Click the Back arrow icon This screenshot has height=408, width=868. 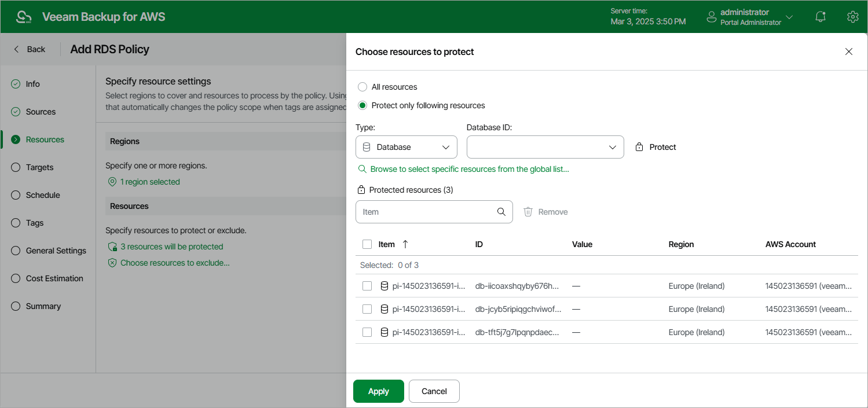pyautogui.click(x=16, y=49)
